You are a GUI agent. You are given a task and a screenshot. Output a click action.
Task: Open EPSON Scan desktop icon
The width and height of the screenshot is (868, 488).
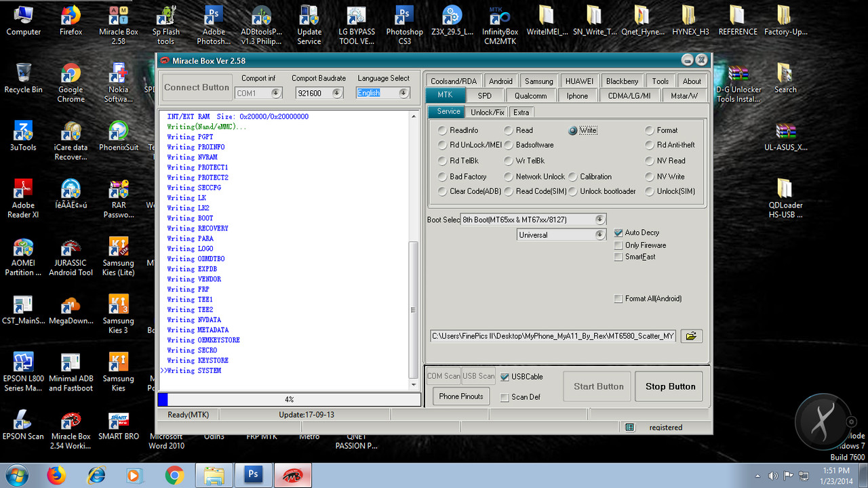pyautogui.click(x=23, y=425)
